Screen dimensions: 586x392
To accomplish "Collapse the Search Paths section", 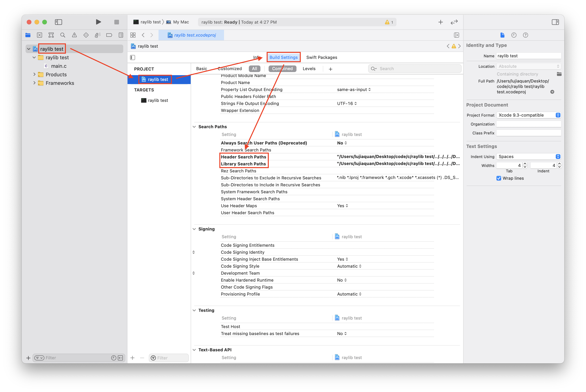I will pyautogui.click(x=194, y=127).
